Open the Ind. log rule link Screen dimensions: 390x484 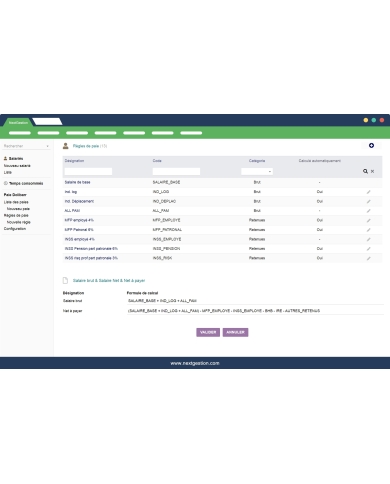71,192
